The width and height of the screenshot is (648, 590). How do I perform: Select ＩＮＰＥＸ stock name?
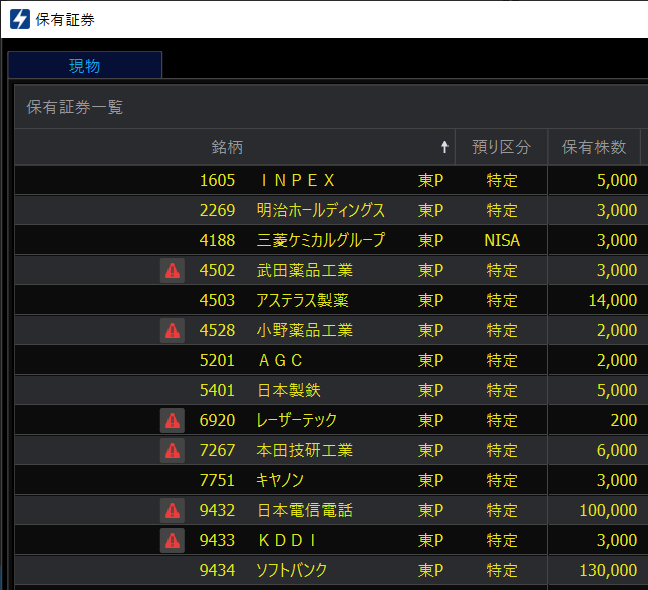(298, 181)
